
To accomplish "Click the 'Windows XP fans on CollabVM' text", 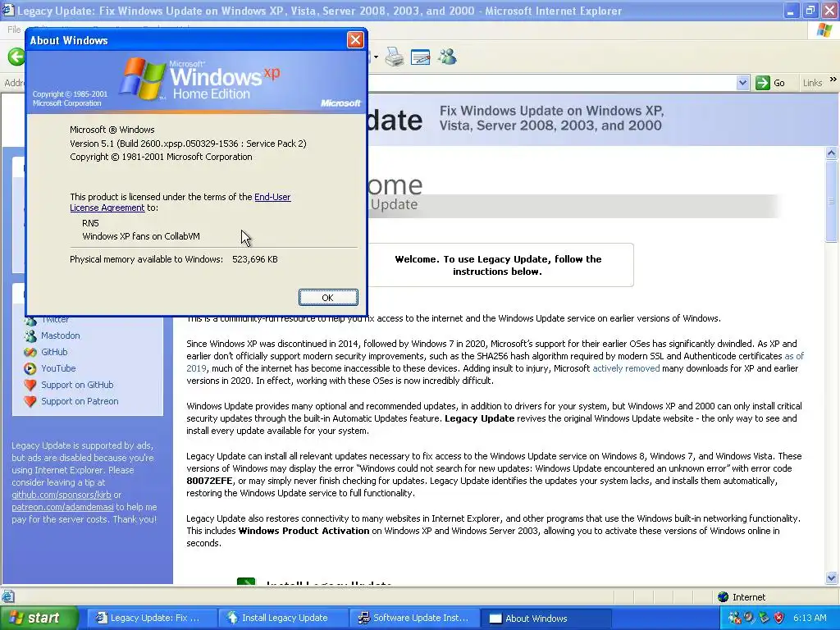I will 141,236.
